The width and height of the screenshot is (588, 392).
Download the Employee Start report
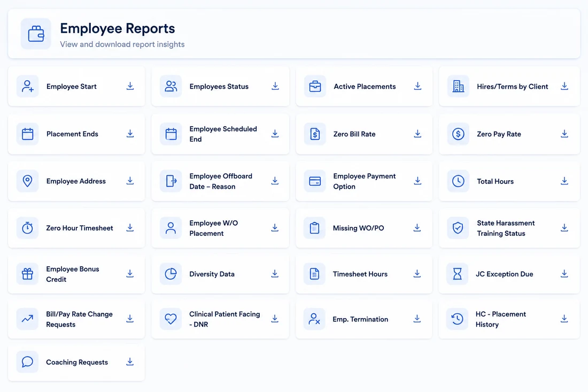coord(130,86)
